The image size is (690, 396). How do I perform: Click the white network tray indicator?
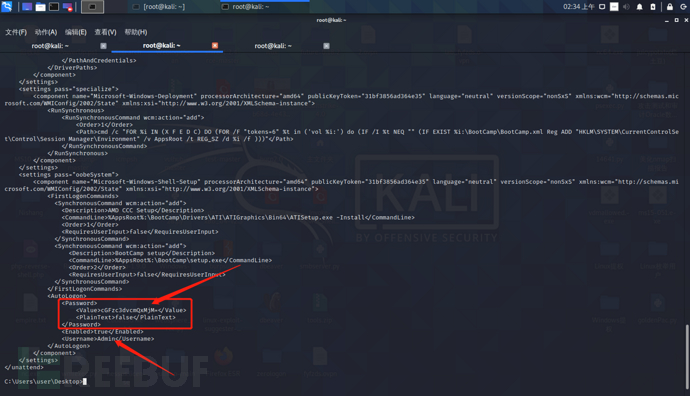pos(614,7)
